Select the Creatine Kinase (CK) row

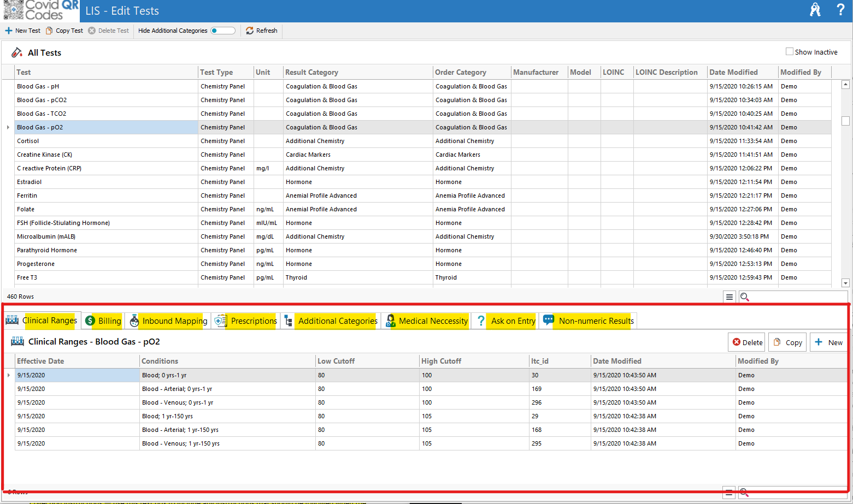tap(423, 155)
